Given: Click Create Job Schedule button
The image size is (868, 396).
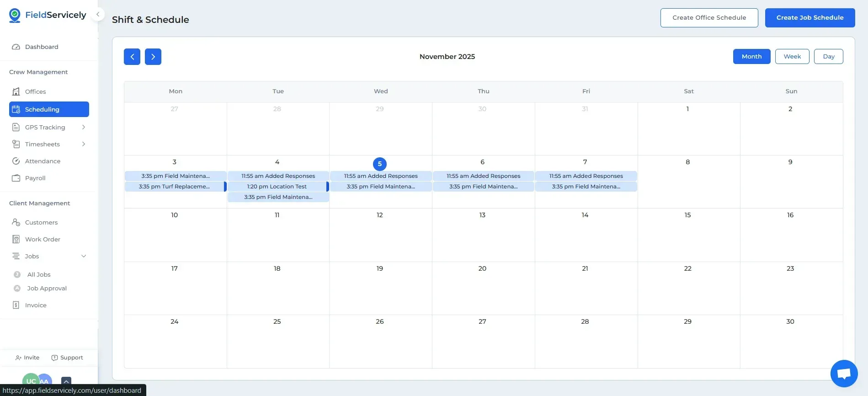Looking at the screenshot, I should (x=809, y=18).
